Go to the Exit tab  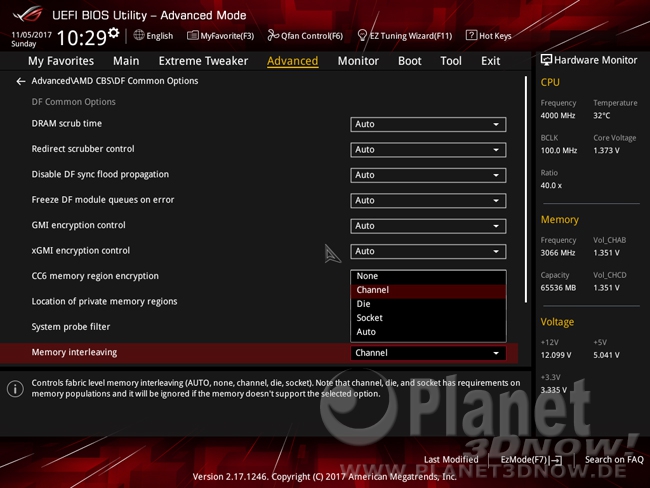[490, 61]
